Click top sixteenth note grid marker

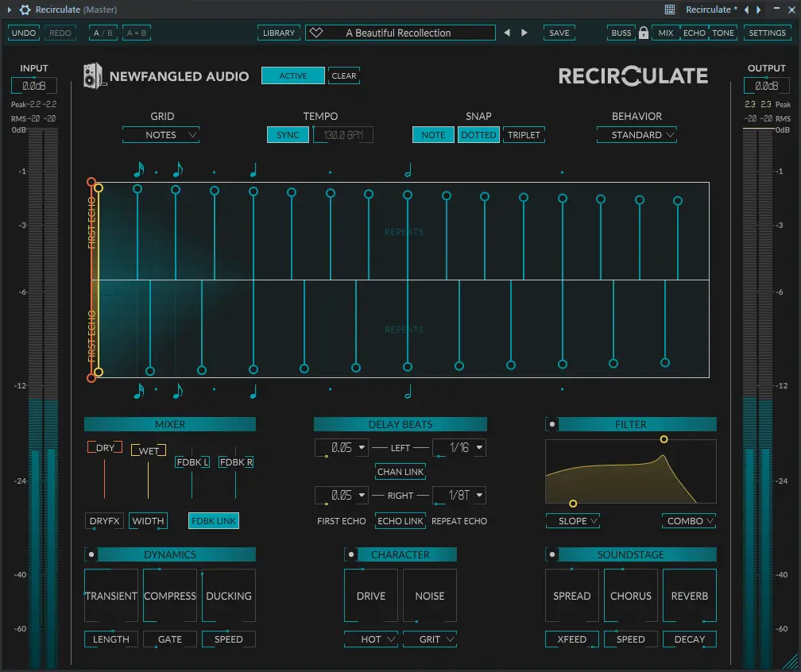tap(138, 169)
